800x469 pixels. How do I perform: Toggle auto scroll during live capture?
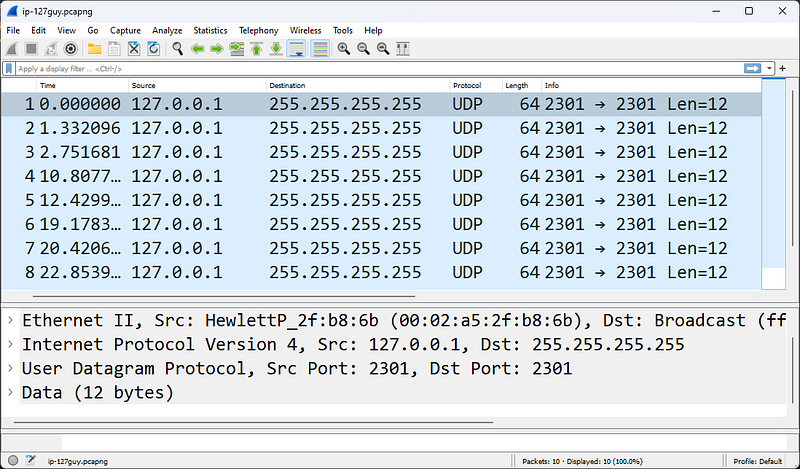tap(296, 49)
